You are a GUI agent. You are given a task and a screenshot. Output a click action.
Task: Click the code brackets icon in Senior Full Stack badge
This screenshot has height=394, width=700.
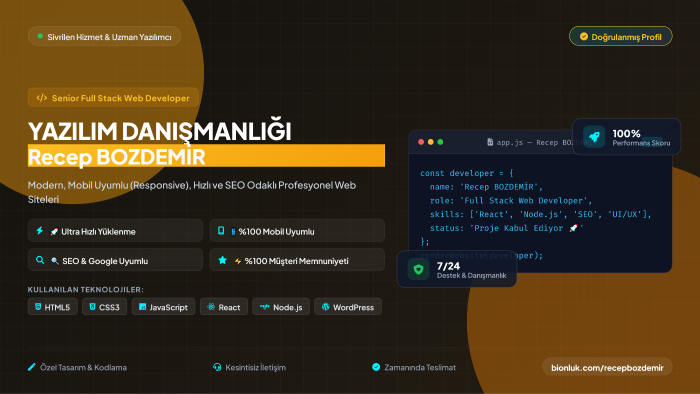[42, 98]
